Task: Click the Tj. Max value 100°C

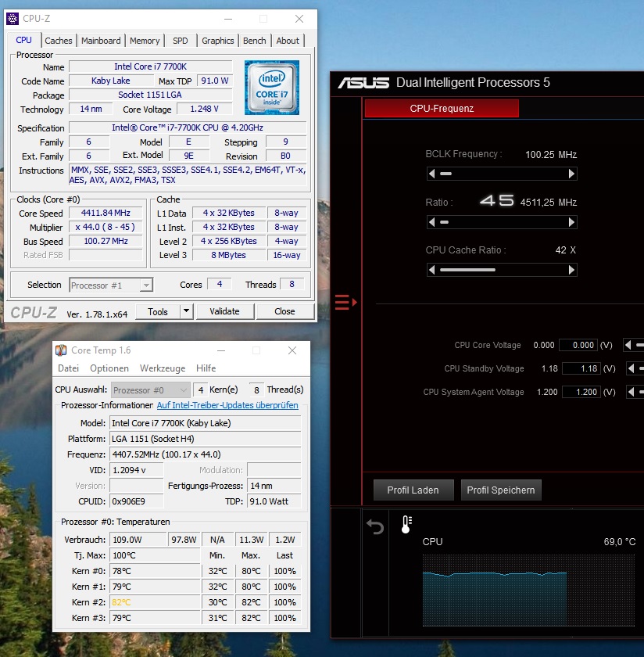Action: (155, 555)
